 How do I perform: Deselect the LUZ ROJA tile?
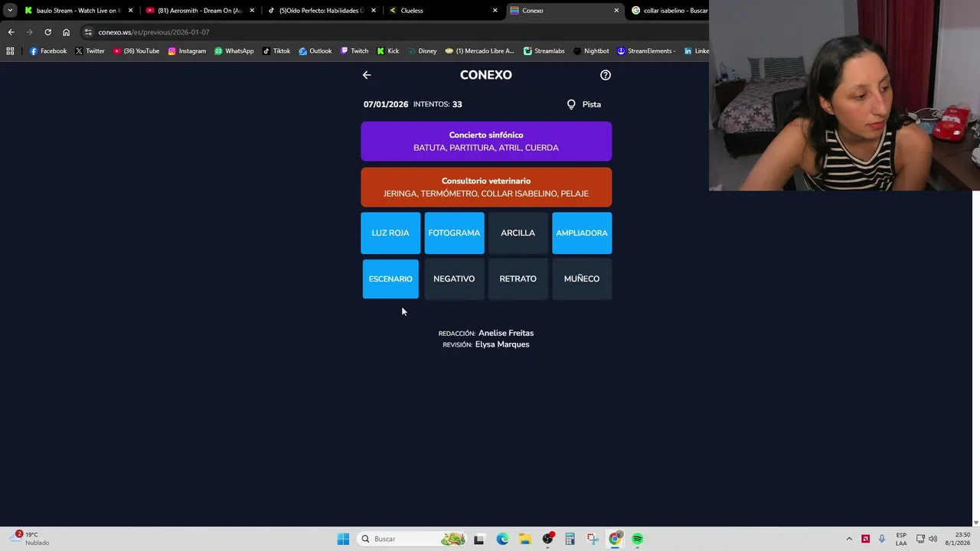point(390,233)
